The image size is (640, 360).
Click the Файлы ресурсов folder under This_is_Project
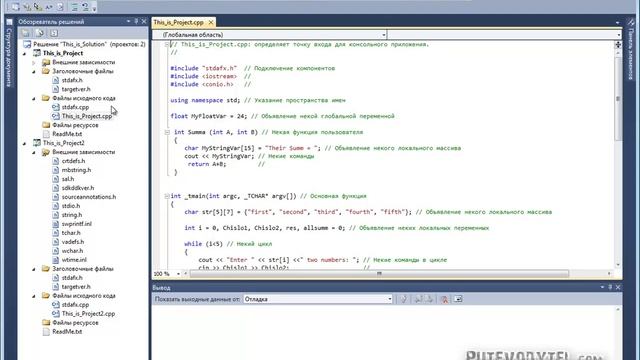pos(75,125)
